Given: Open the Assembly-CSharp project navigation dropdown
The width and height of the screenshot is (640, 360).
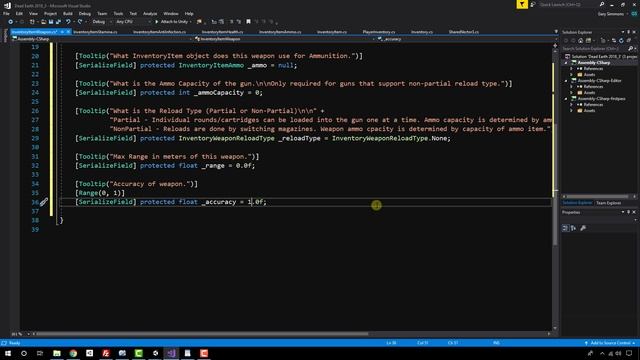Looking at the screenshot, I should 102,39.
